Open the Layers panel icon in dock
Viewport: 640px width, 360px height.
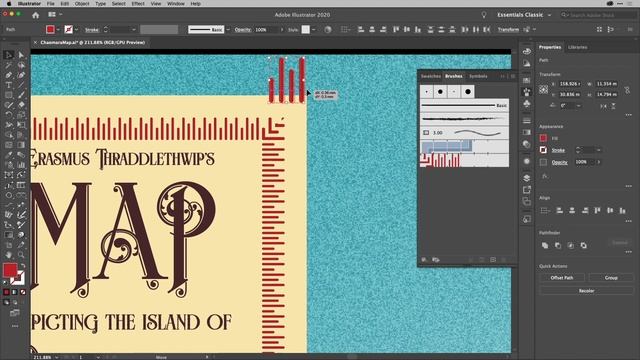point(527,178)
